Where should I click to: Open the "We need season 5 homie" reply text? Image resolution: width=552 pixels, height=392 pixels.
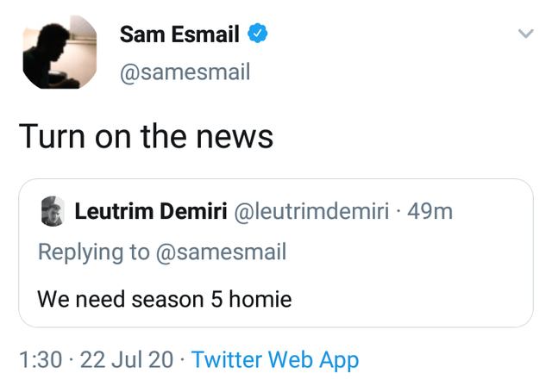165,299
